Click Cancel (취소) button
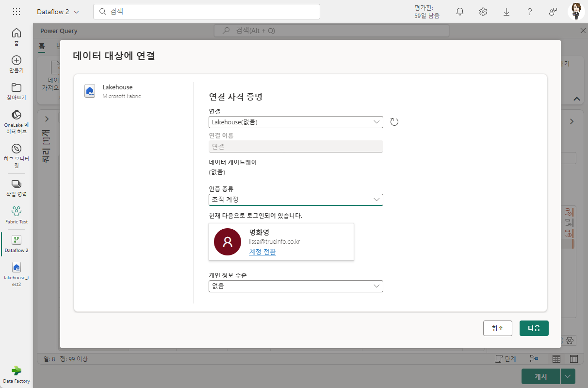This screenshot has height=388, width=588. tap(498, 328)
